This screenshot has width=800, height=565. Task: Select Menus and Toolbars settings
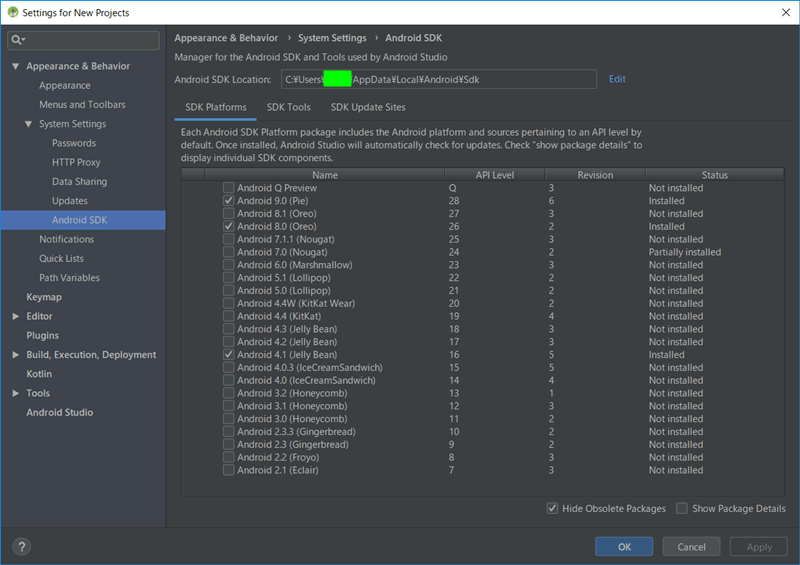pos(82,105)
